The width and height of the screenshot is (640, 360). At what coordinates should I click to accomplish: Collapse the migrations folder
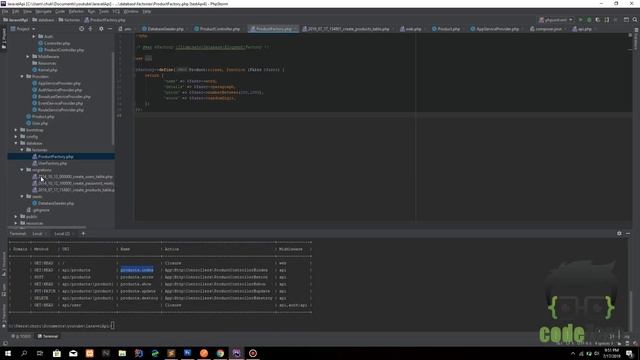[x=22, y=170]
